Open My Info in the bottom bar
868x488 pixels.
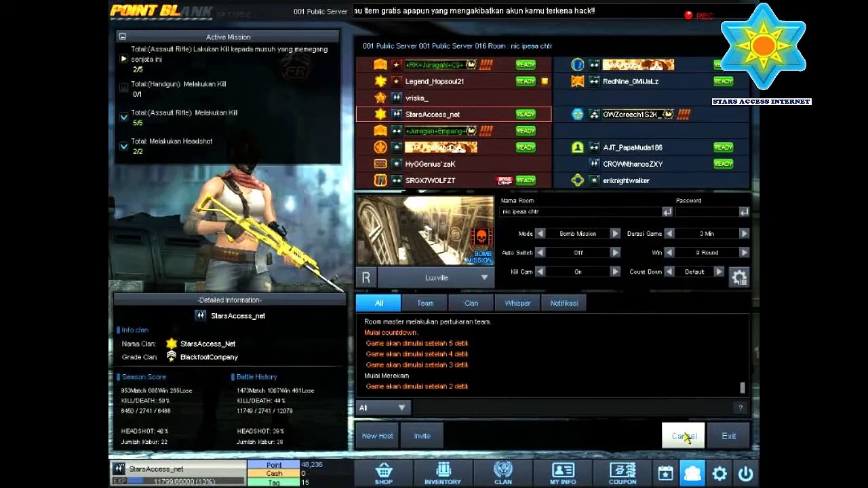click(563, 472)
